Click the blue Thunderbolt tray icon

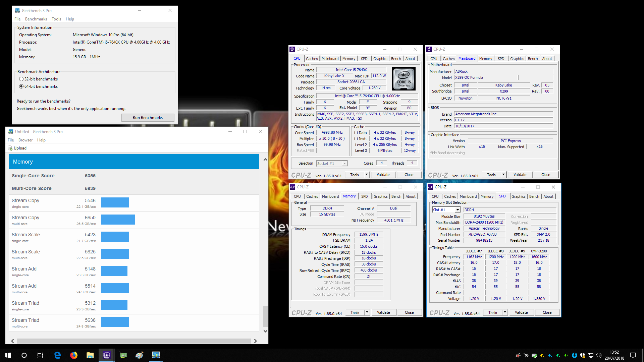pyautogui.click(x=575, y=355)
